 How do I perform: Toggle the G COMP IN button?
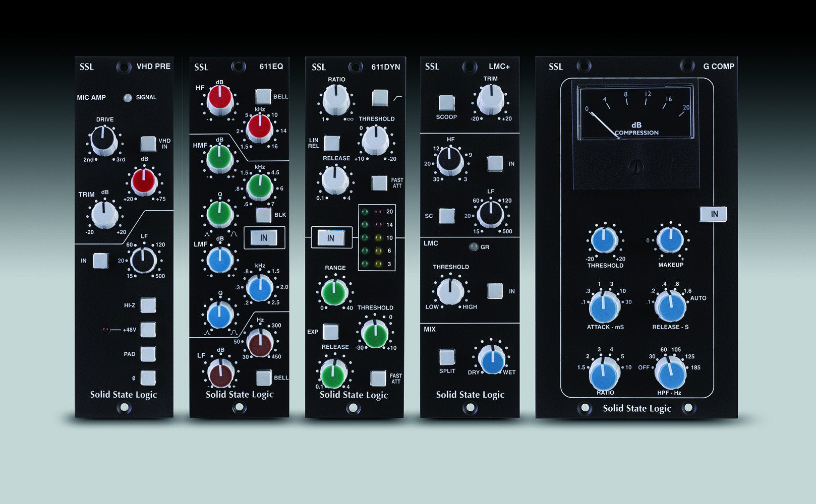[x=714, y=214]
